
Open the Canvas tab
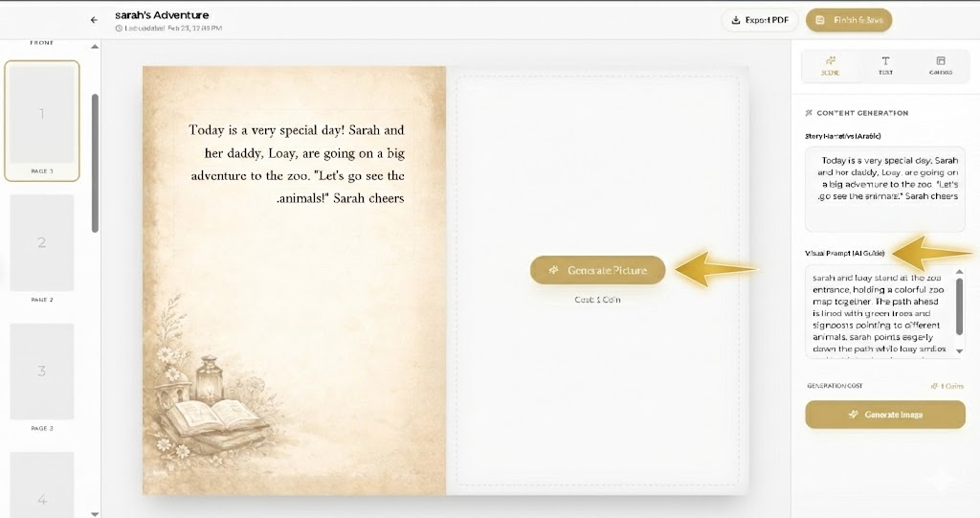(940, 65)
